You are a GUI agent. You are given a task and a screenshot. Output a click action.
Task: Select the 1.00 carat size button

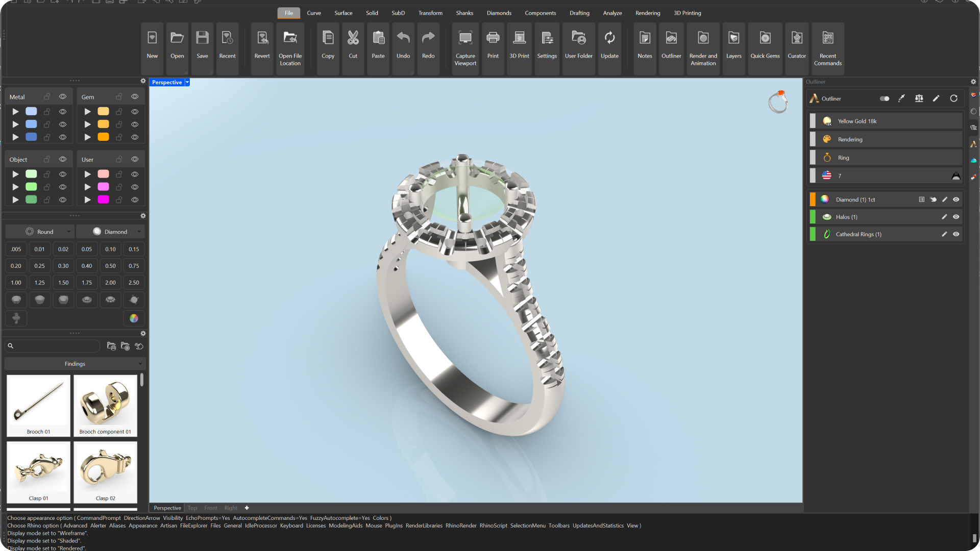(x=16, y=282)
